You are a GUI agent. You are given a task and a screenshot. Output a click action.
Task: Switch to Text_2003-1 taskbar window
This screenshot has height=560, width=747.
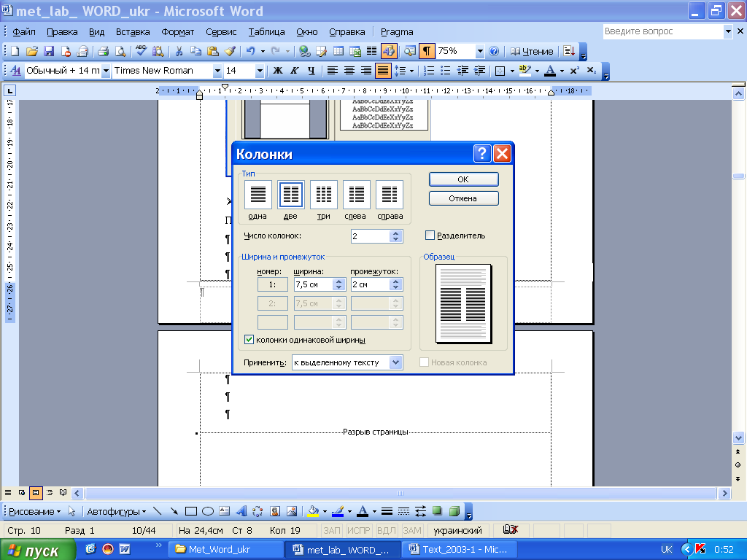[x=458, y=550]
